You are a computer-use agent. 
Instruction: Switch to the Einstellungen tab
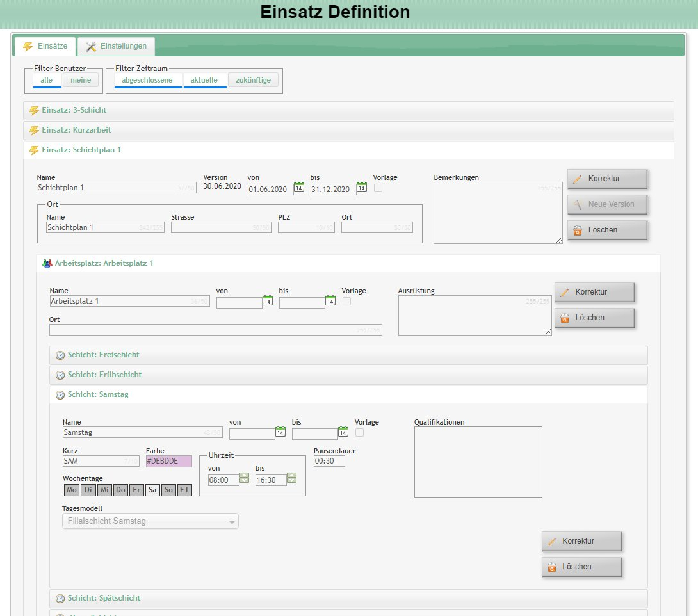pos(116,46)
